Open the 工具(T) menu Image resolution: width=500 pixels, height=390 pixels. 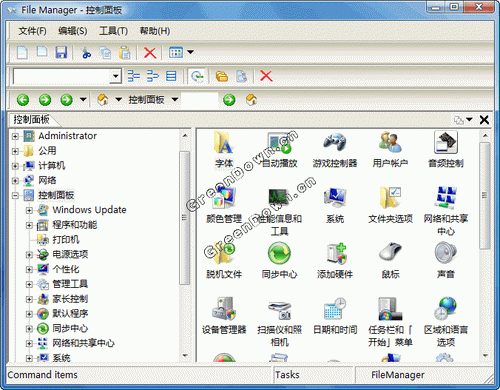(113, 31)
